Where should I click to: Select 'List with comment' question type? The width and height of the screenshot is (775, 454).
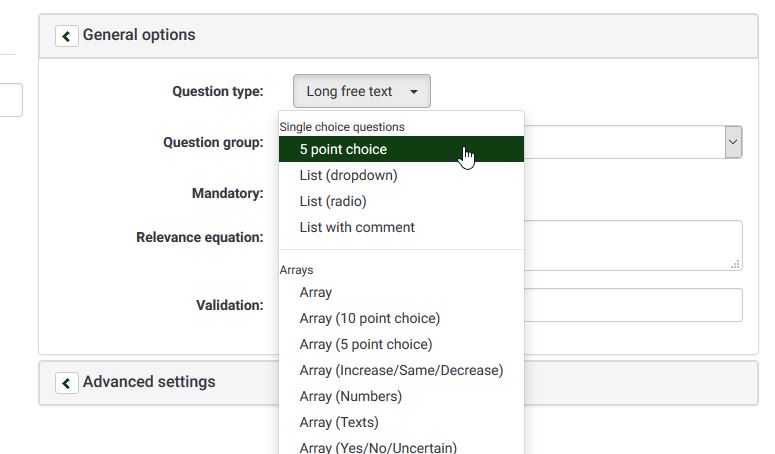[357, 227]
